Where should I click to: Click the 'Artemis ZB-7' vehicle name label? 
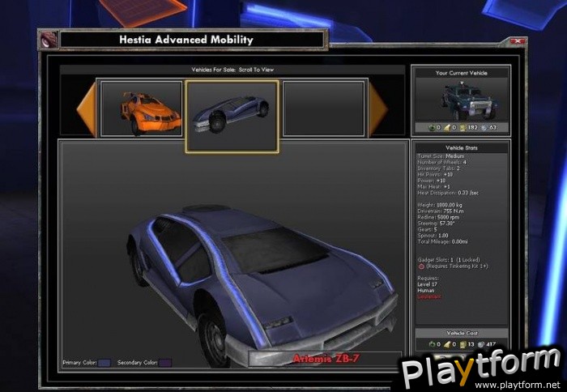click(326, 358)
